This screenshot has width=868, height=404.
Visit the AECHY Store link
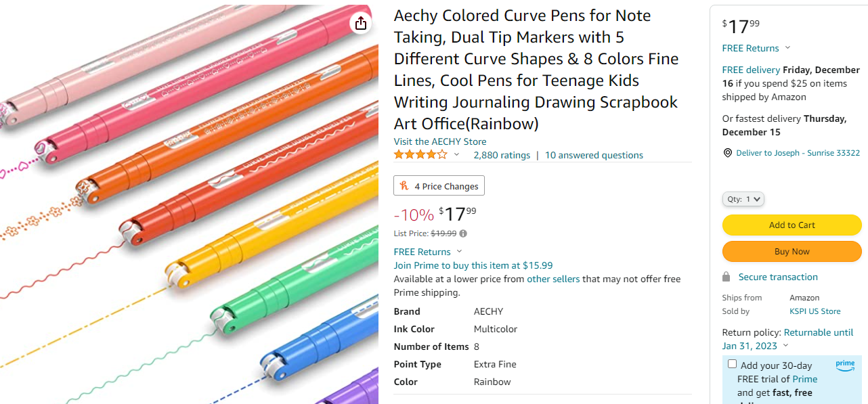[x=440, y=141]
